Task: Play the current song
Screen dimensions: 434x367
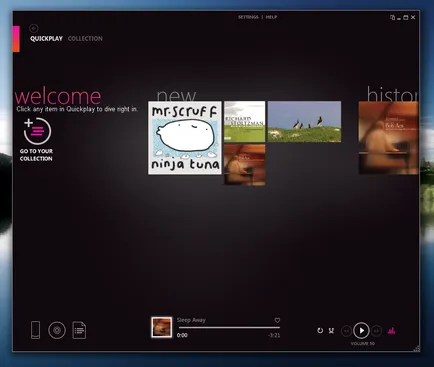Action: click(x=361, y=331)
